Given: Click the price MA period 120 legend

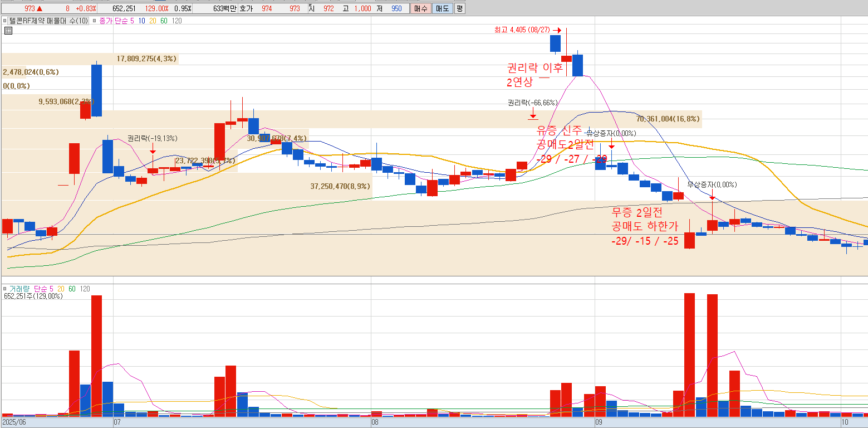Looking at the screenshot, I should [x=176, y=21].
